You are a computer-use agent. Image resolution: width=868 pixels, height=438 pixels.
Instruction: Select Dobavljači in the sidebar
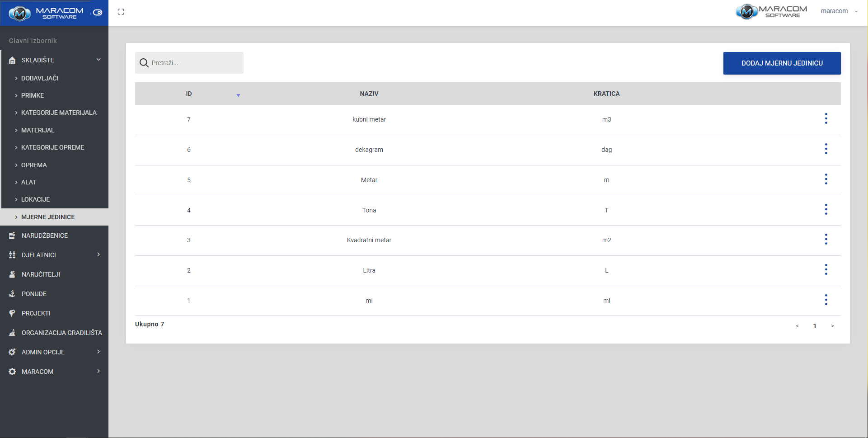(x=40, y=78)
